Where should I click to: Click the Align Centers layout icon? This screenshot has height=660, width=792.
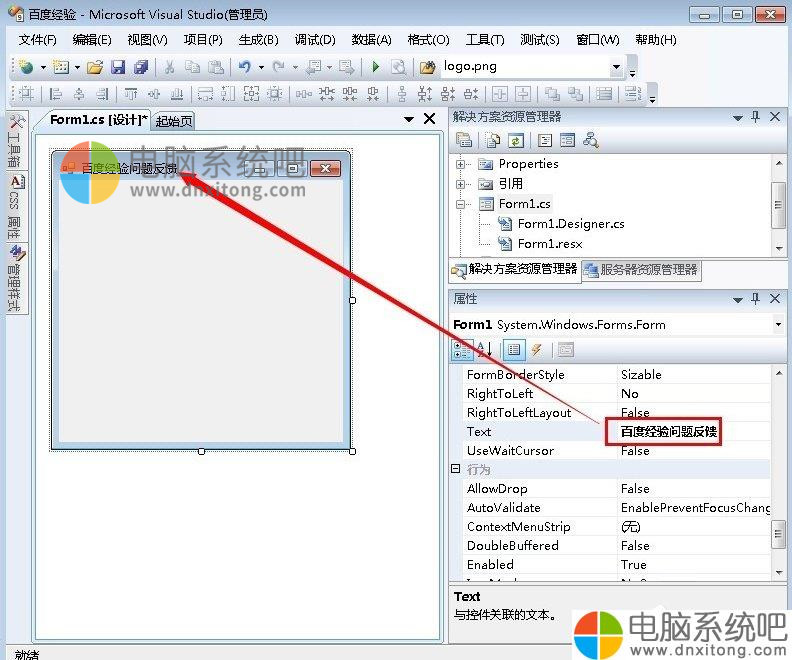(x=79, y=93)
